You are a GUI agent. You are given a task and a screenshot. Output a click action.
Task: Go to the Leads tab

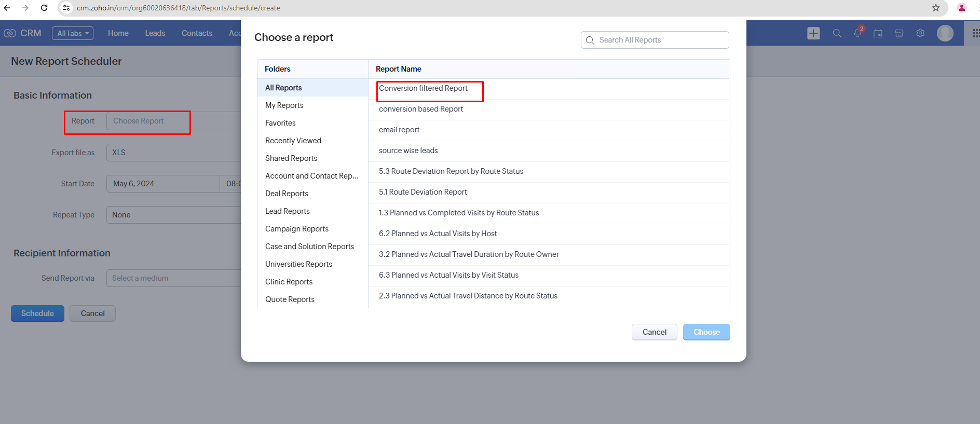pos(155,33)
